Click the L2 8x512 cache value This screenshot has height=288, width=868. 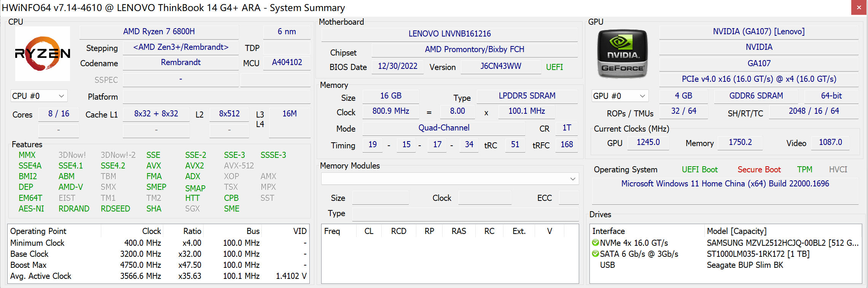click(229, 114)
